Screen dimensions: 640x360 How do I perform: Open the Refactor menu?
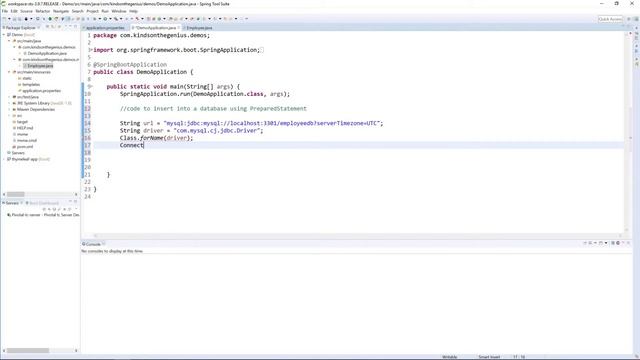pos(42,11)
